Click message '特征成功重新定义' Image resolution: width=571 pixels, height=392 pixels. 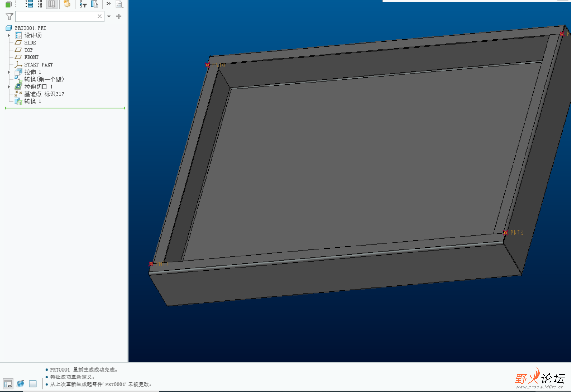coord(73,377)
